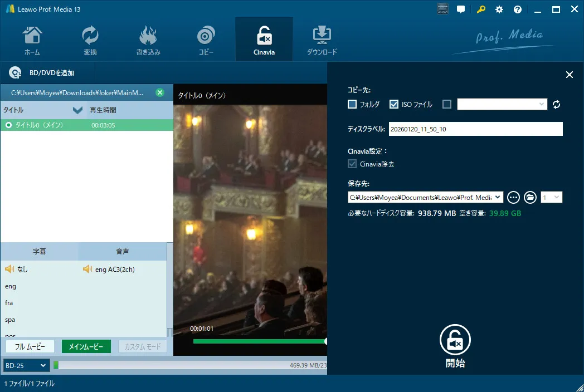Open the output folder icon
This screenshot has height=392, width=584.
pos(530,197)
